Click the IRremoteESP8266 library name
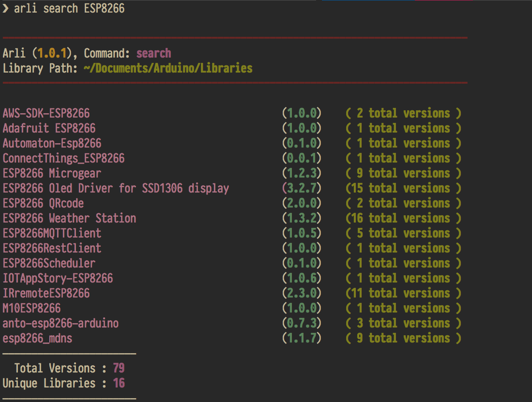Screen dimensions: 532x402 click(46, 293)
